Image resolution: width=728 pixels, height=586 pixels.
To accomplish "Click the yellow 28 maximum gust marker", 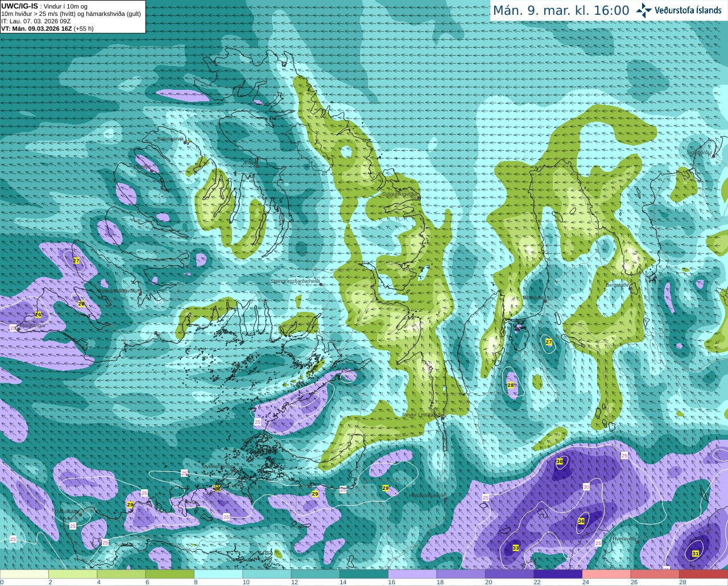I will pos(511,386).
